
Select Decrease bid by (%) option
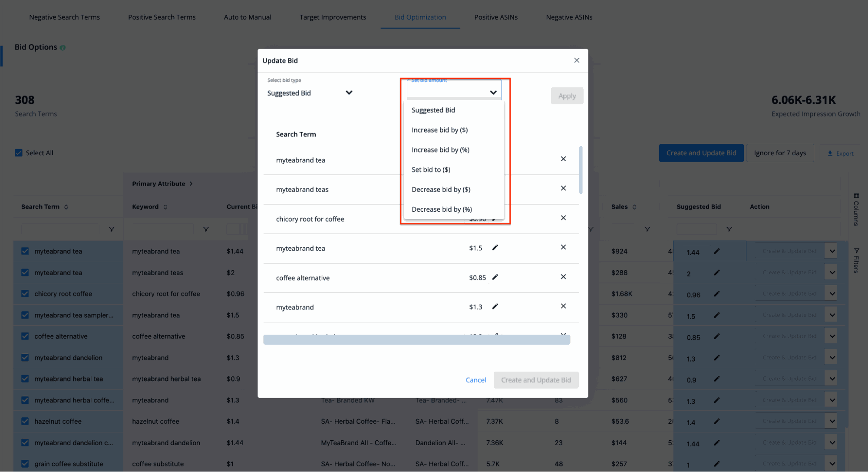[441, 209]
